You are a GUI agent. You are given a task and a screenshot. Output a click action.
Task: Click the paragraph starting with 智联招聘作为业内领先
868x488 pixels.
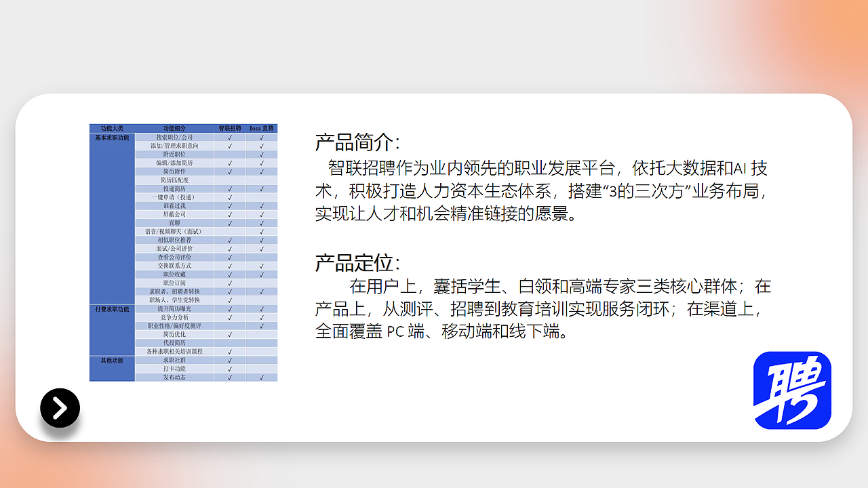(541, 191)
